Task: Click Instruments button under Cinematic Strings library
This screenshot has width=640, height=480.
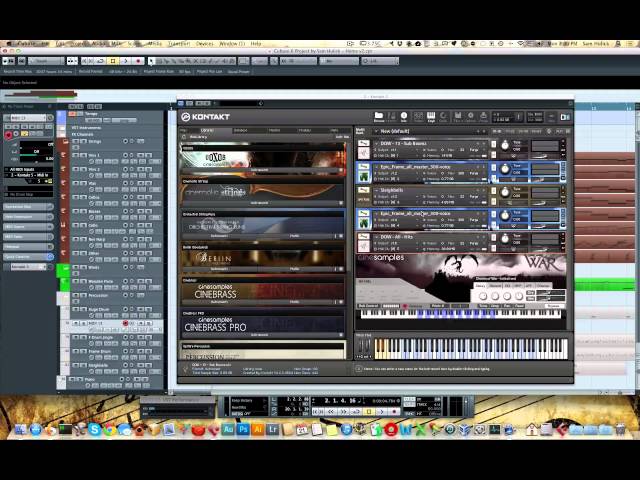Action: pos(260,203)
